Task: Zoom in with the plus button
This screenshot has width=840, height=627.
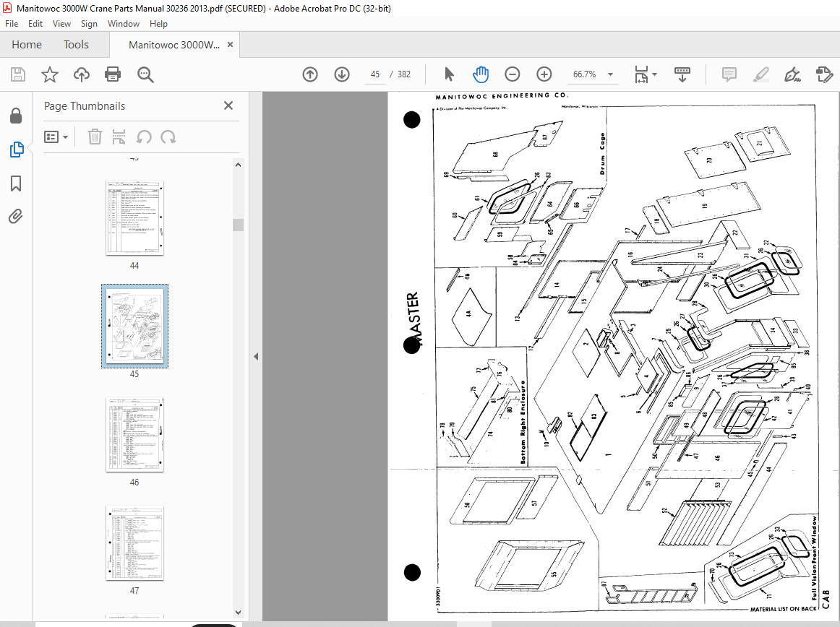Action: coord(544,74)
